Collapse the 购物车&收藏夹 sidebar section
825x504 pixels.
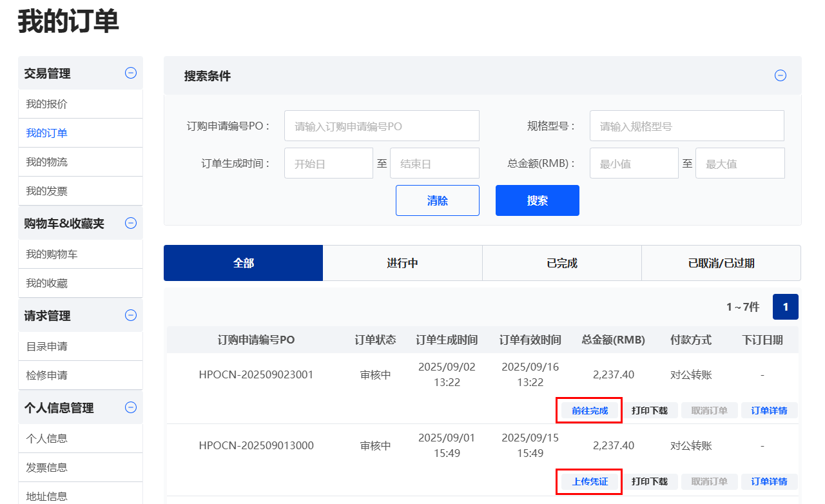[x=131, y=223]
